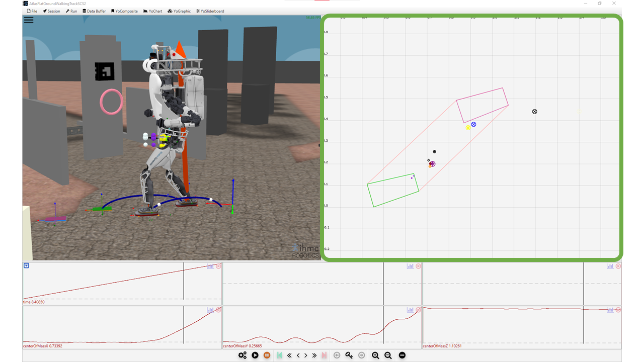Screen dimensions: 644x362
Task: Step forward fast with double right chevron
Action: 314,355
